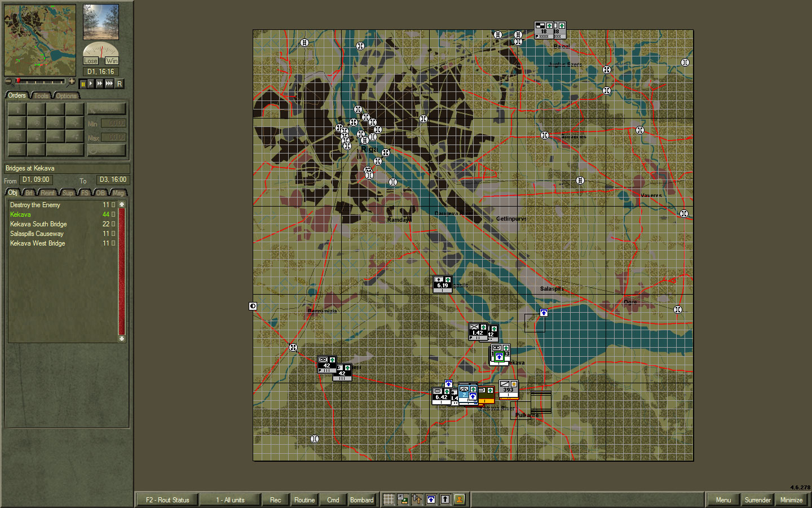Click the forest terrain picture thumbnail
The image size is (812, 508).
click(x=101, y=22)
